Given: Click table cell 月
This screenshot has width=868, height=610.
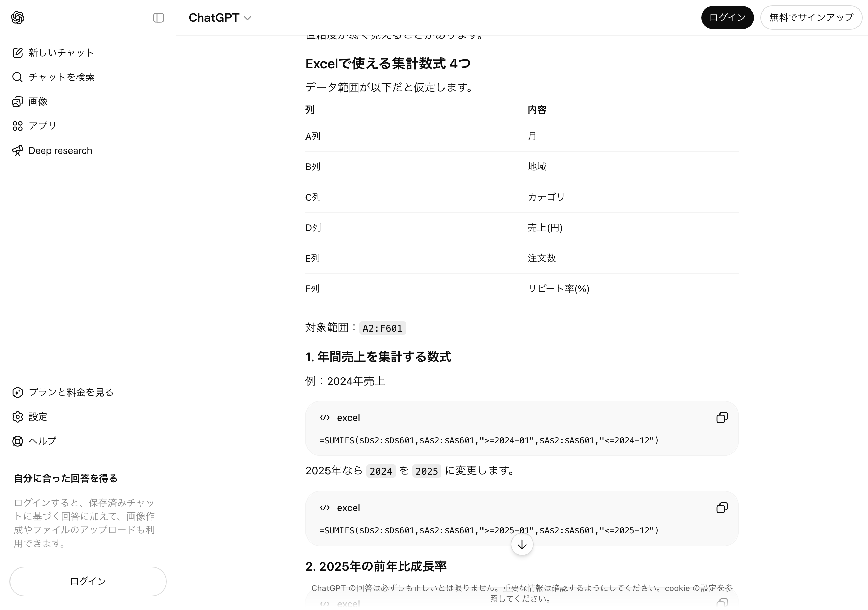Looking at the screenshot, I should tap(532, 136).
